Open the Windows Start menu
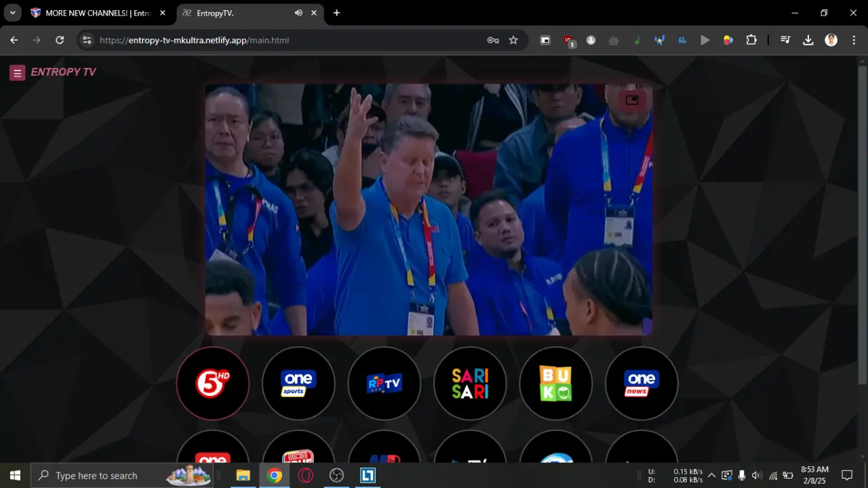The width and height of the screenshot is (868, 488). pos(15,475)
